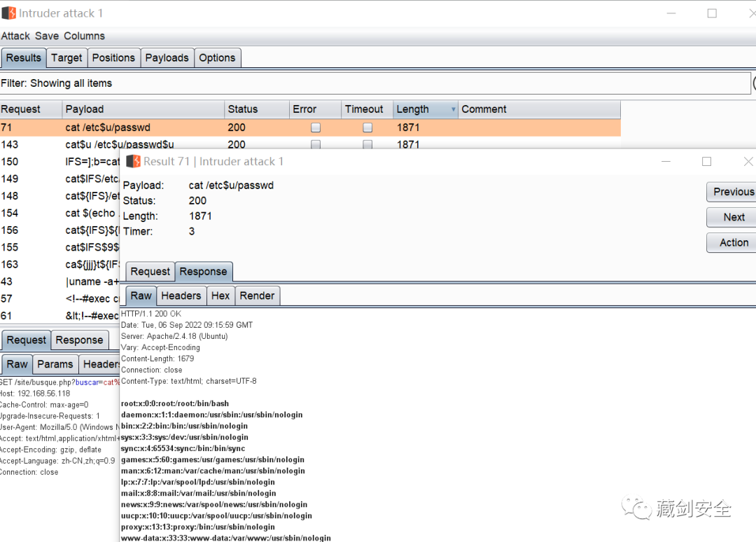This screenshot has width=756, height=542.
Task: Select request 150 row
Action: click(x=59, y=162)
